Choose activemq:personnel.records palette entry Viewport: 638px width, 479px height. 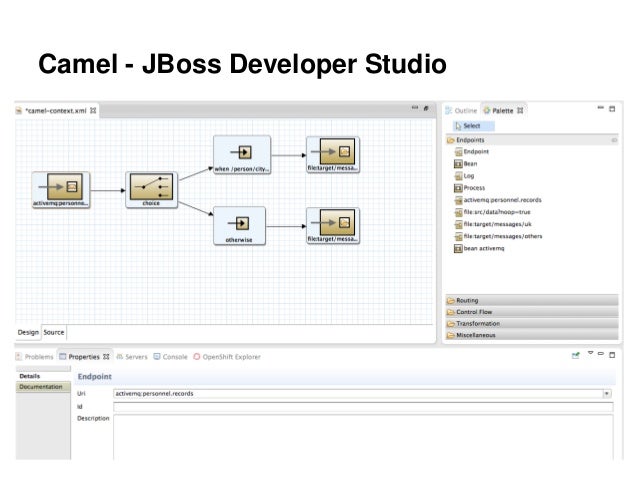pos(498,200)
